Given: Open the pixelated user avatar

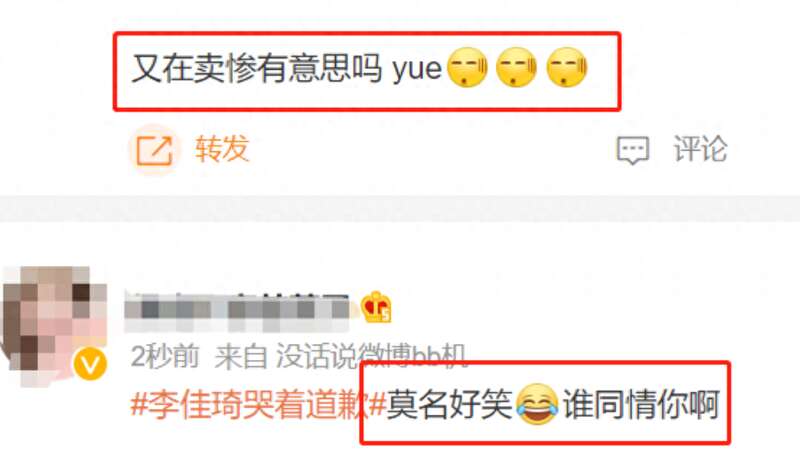Looking at the screenshot, I should coord(54,326).
